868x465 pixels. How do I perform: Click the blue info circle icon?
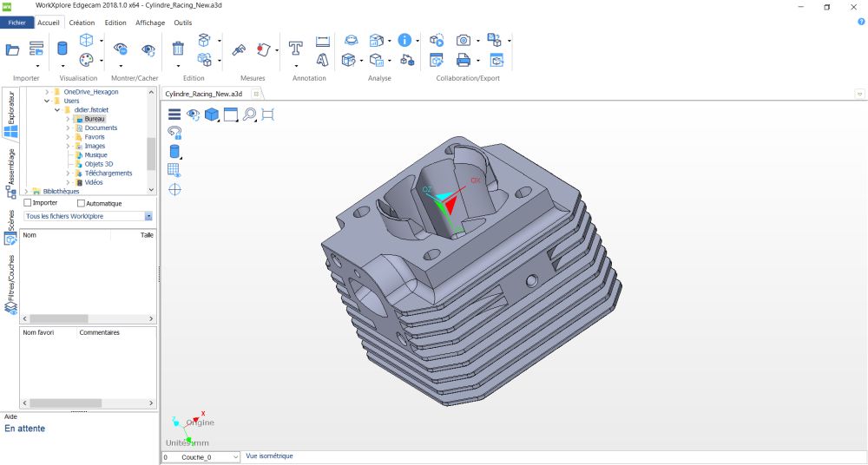(x=404, y=40)
